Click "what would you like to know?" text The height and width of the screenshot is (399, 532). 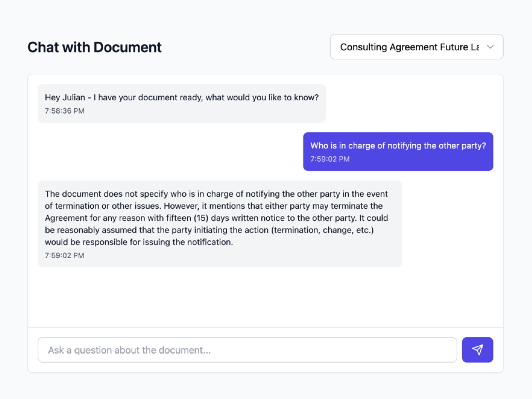262,98
